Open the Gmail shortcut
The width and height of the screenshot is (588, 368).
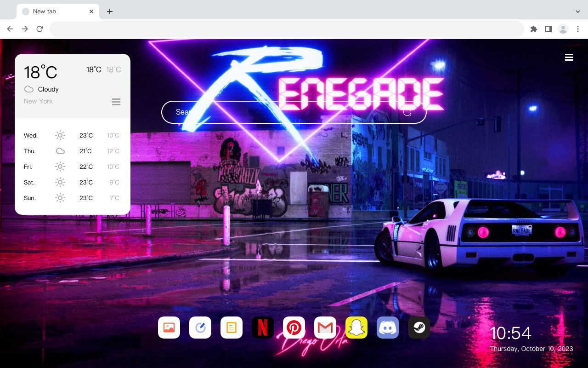pyautogui.click(x=325, y=328)
